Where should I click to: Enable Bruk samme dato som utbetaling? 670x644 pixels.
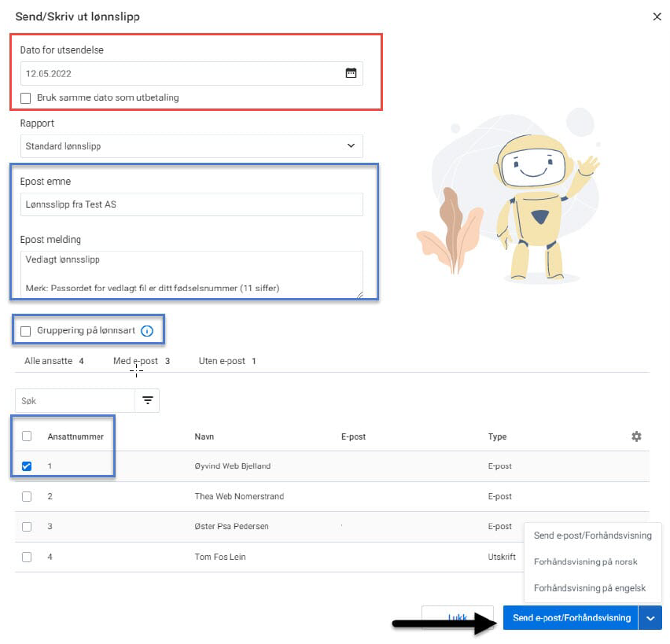pos(26,98)
